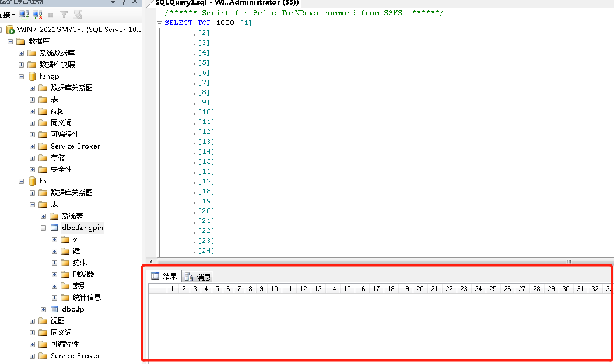
Task: Click the 1000 value in the query
Action: pos(225,23)
